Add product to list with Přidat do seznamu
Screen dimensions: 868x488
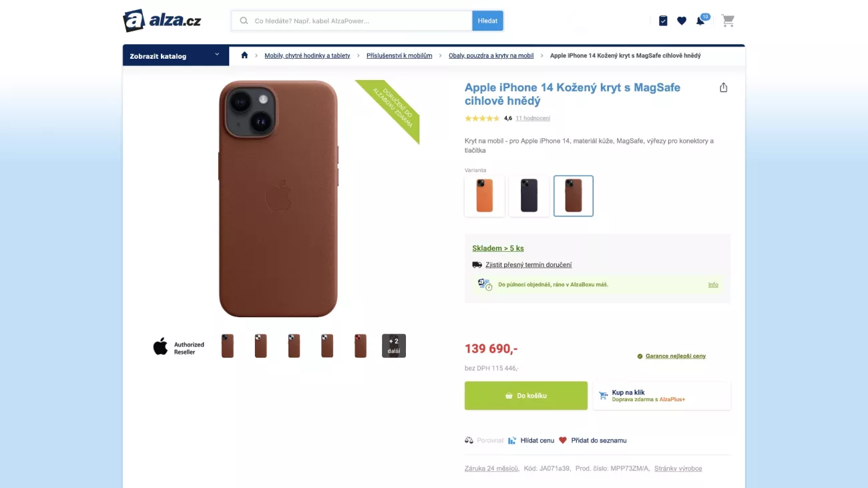(593, 441)
